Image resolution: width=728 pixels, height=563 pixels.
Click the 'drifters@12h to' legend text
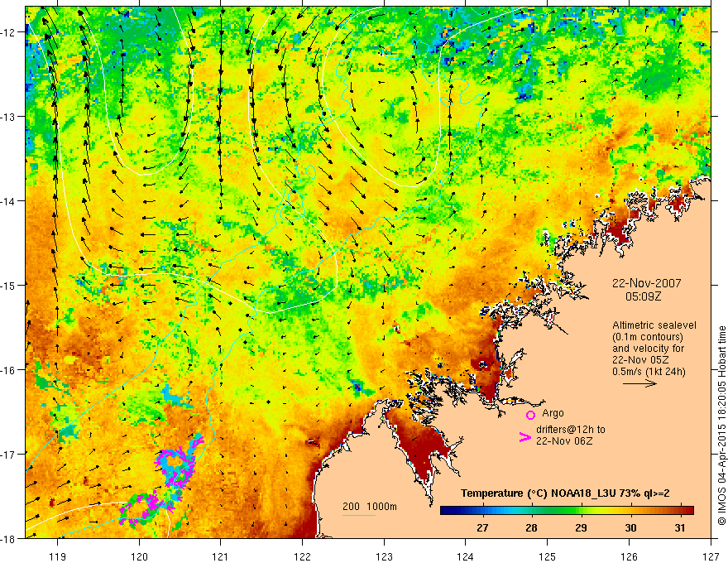click(x=571, y=430)
